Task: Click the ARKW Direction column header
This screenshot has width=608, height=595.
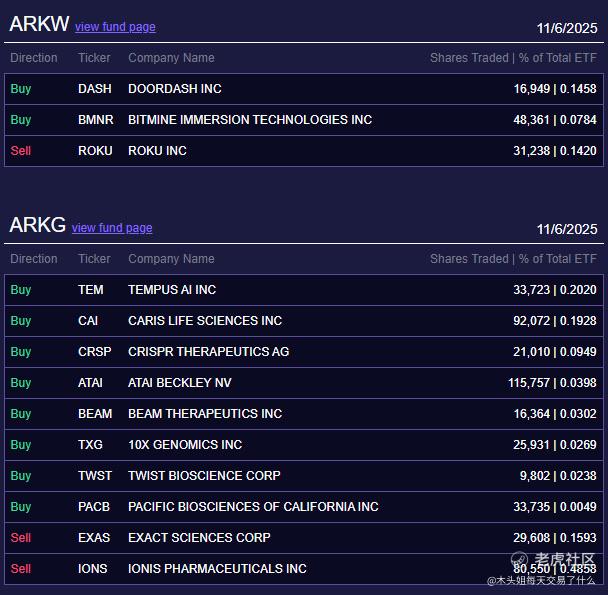Action: point(34,58)
